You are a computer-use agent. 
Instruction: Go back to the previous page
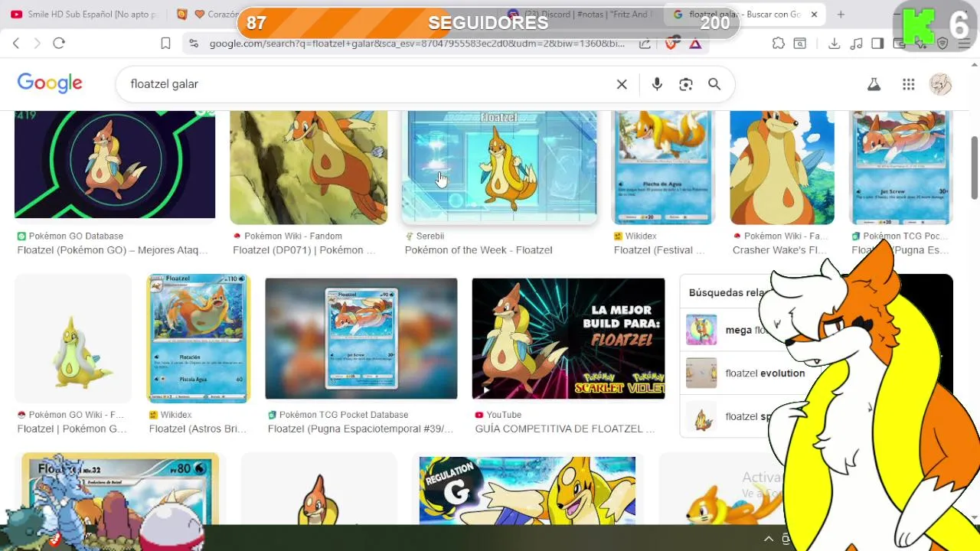click(x=16, y=44)
